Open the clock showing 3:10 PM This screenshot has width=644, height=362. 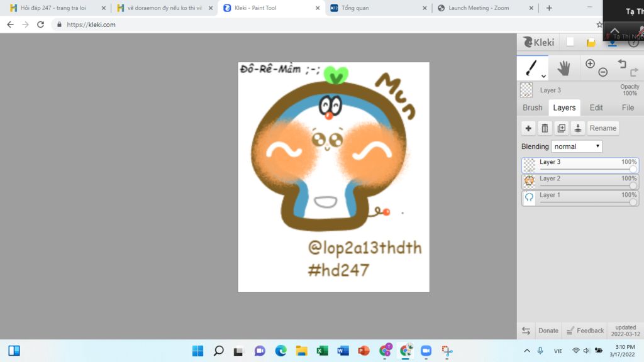(622, 351)
